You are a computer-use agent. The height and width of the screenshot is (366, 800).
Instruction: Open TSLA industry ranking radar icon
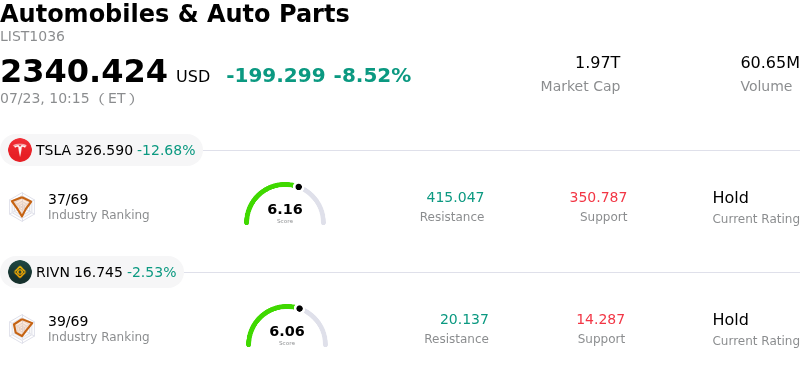(22, 207)
